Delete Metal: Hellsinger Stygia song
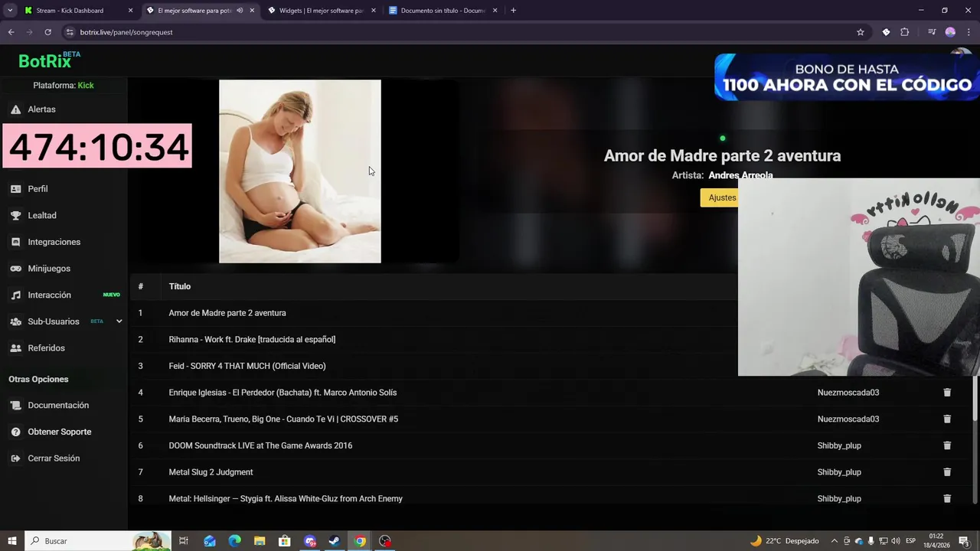 947,499
